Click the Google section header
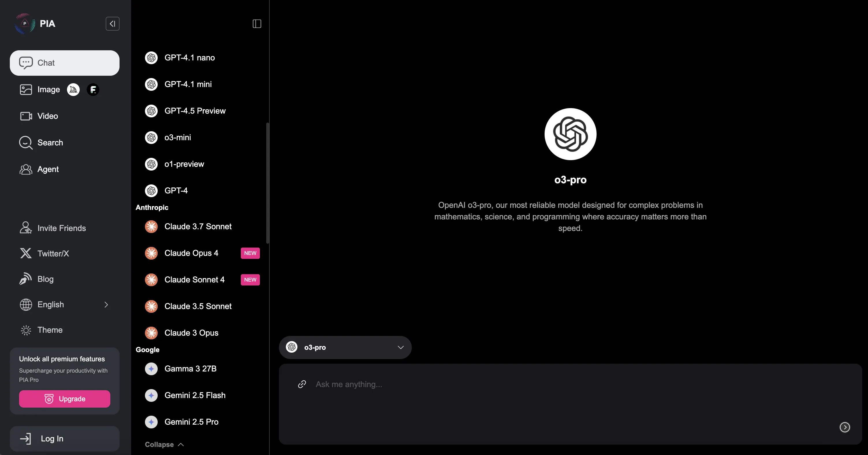The image size is (868, 455). point(148,350)
